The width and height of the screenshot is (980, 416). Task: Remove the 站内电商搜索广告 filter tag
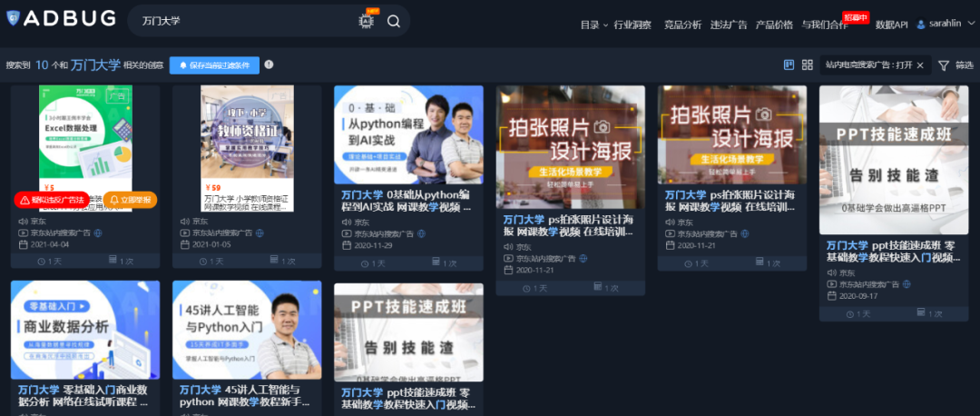pyautogui.click(x=920, y=65)
